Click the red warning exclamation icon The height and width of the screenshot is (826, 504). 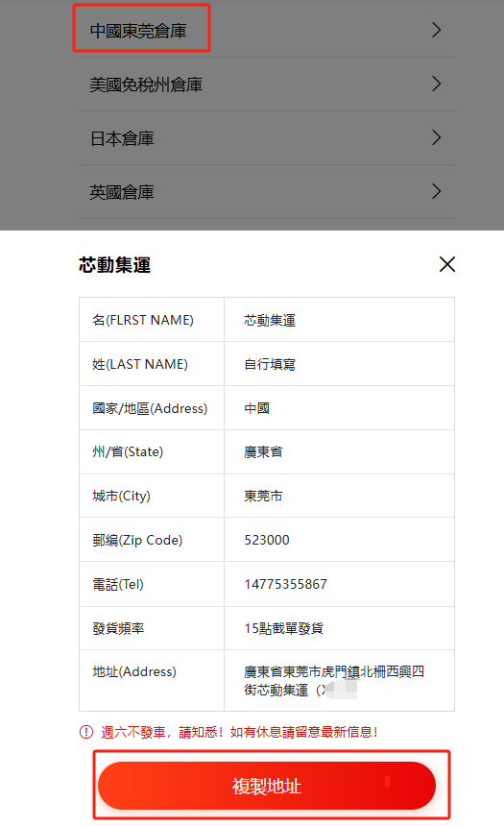coord(85,732)
